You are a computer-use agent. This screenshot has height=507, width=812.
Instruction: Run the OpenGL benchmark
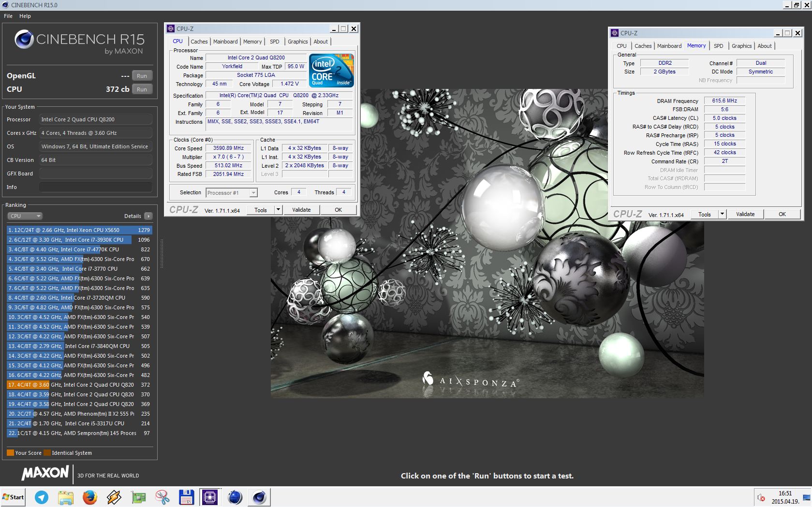[x=142, y=76]
